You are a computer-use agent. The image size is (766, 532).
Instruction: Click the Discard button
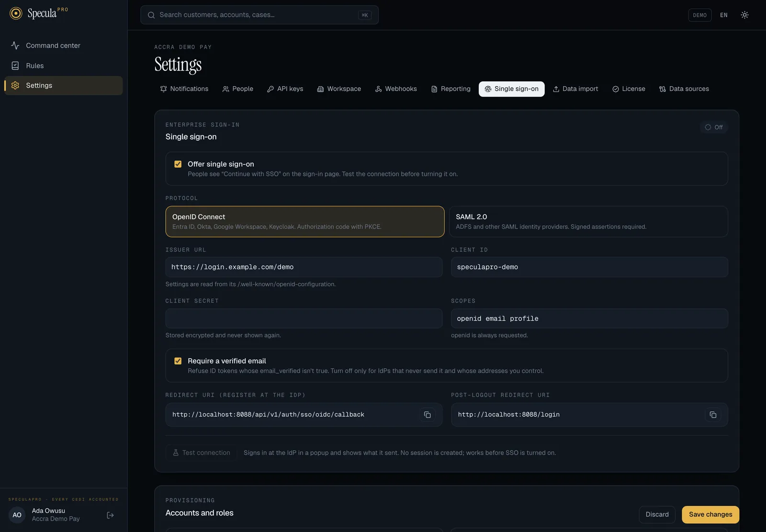[657, 515]
